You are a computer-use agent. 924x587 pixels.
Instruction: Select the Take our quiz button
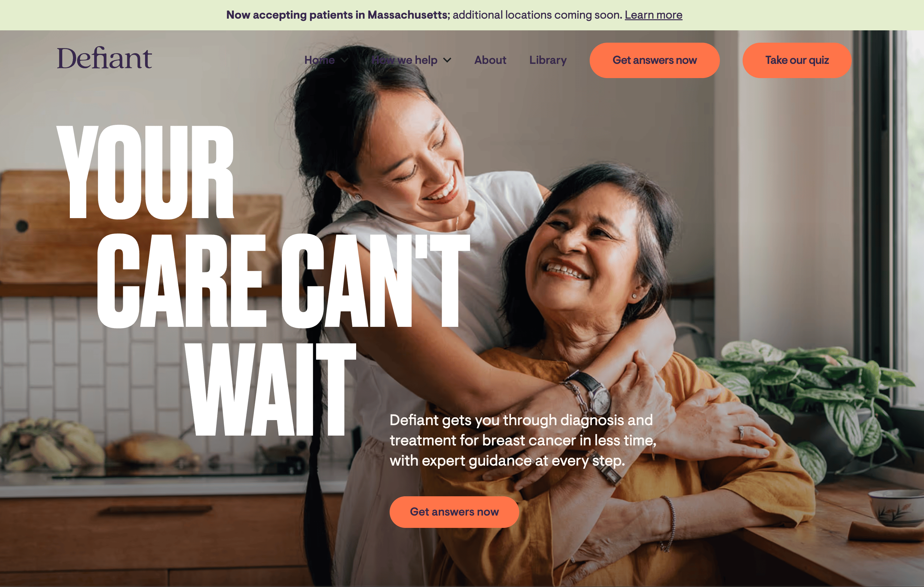coord(797,60)
